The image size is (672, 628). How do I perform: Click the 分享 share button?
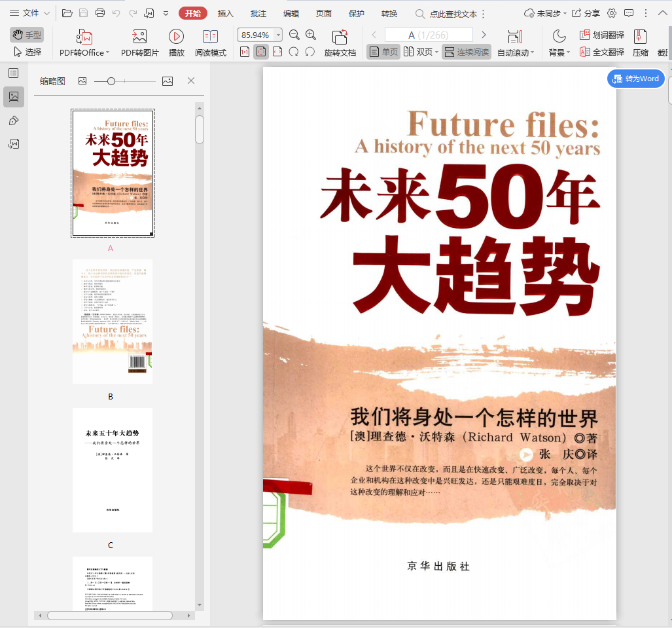click(x=586, y=13)
